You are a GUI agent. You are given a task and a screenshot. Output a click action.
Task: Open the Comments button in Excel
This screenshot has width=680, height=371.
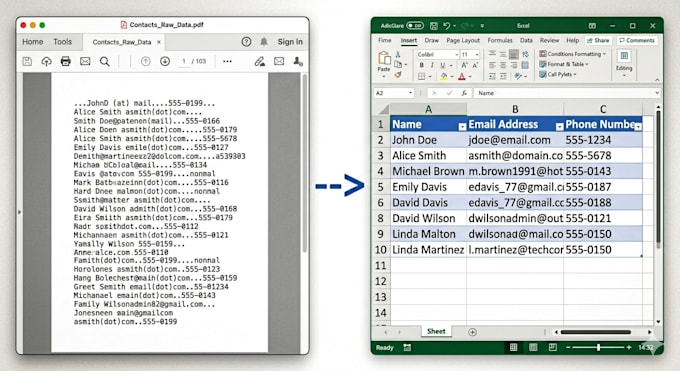coord(637,40)
